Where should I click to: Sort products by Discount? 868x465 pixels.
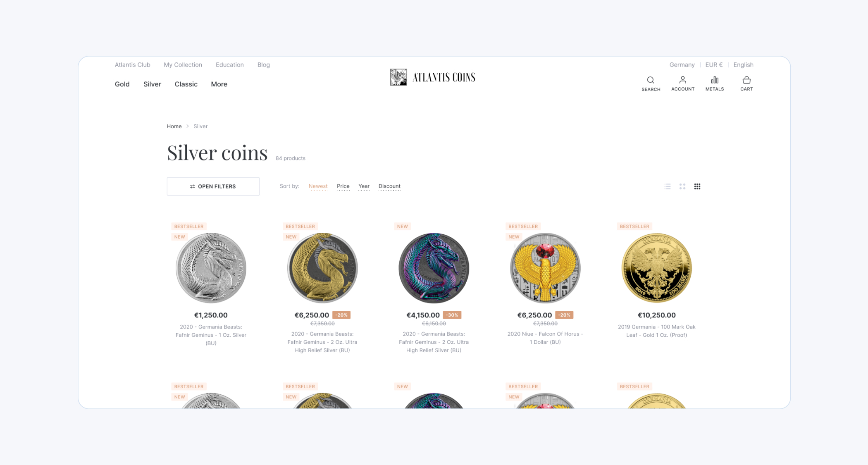[x=389, y=186]
